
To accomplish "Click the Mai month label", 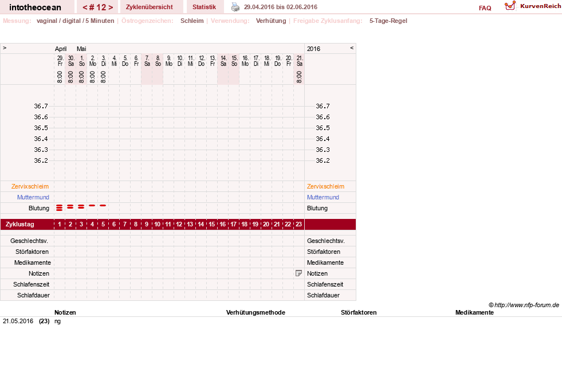I will tap(81, 49).
